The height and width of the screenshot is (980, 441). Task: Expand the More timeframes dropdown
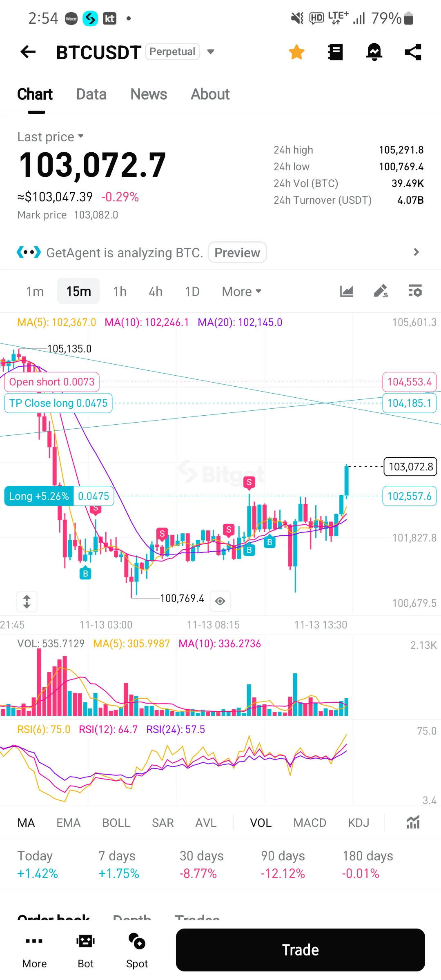click(x=241, y=292)
